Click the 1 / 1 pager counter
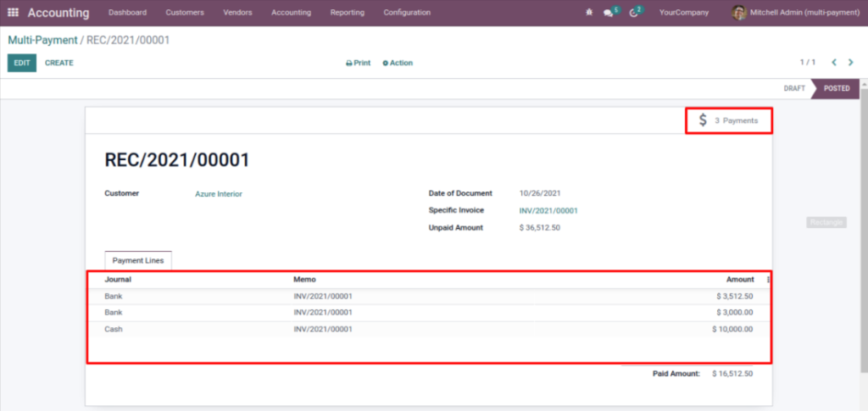Screen dimensions: 868x411 click(808, 63)
